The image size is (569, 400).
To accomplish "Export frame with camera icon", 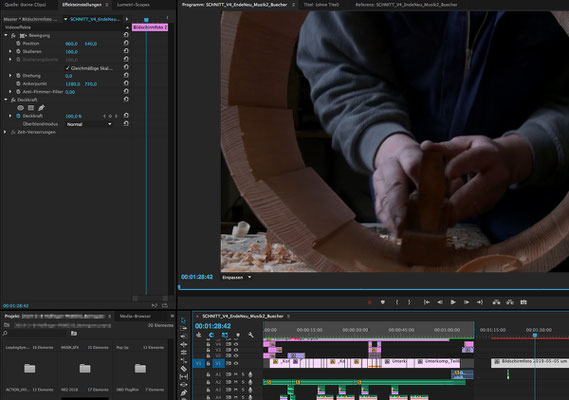I will [x=523, y=302].
